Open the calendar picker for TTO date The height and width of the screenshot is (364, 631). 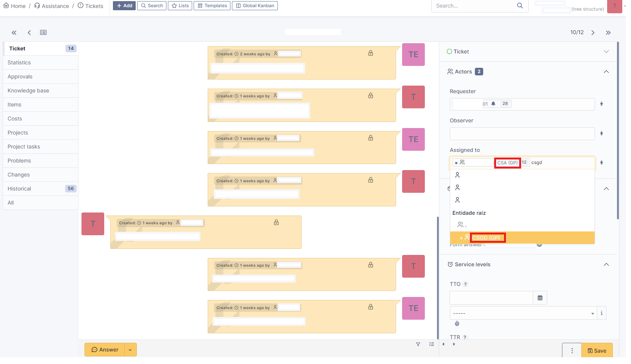pyautogui.click(x=540, y=298)
